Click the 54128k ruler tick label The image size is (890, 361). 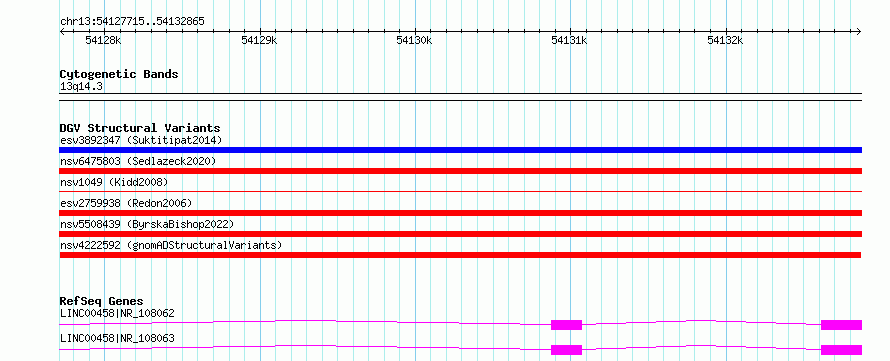click(103, 40)
